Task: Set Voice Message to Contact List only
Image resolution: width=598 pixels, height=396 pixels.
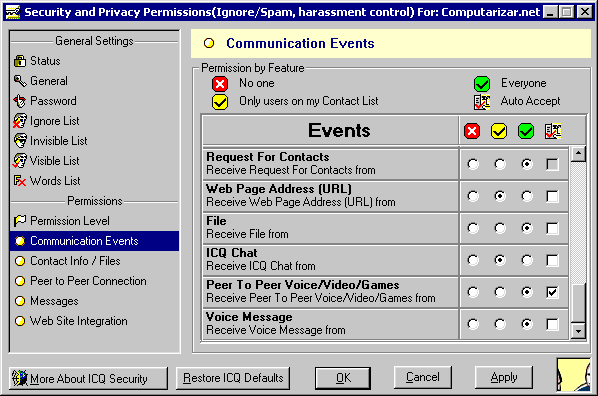Action: tap(500, 325)
